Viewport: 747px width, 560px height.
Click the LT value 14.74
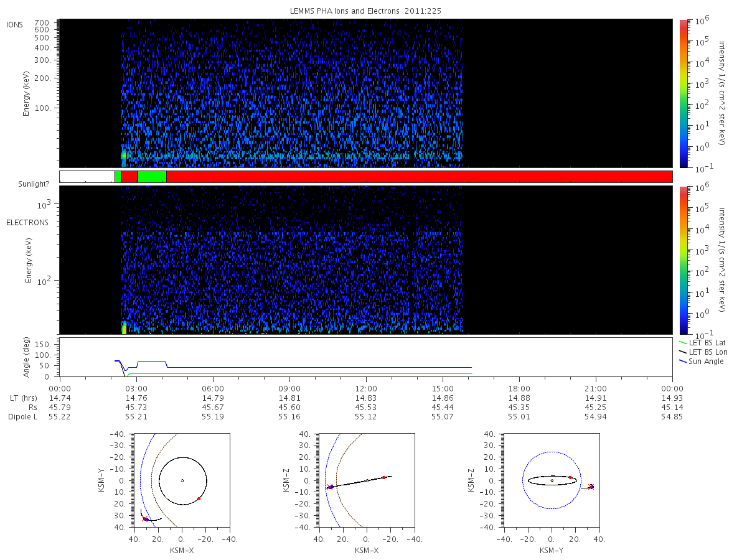click(x=60, y=398)
